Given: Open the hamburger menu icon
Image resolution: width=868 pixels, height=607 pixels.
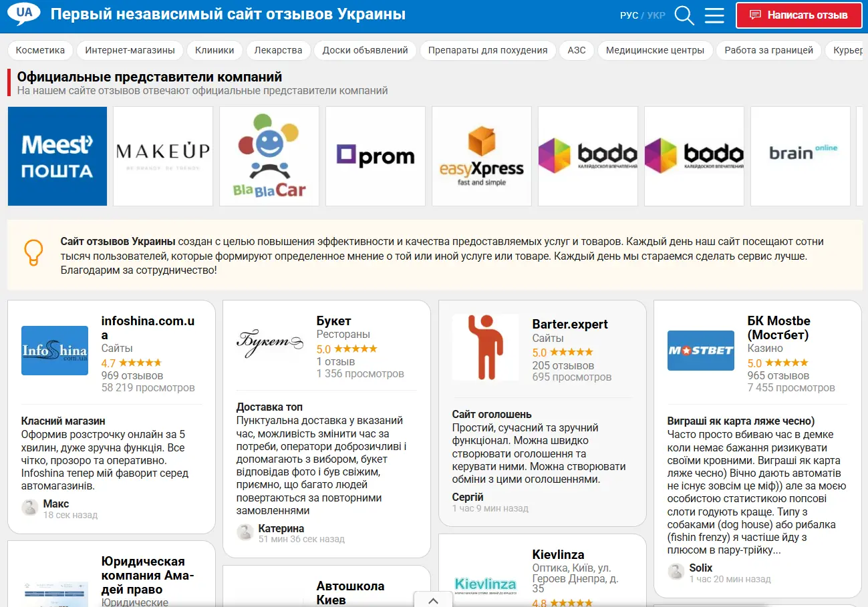Looking at the screenshot, I should pos(714,15).
